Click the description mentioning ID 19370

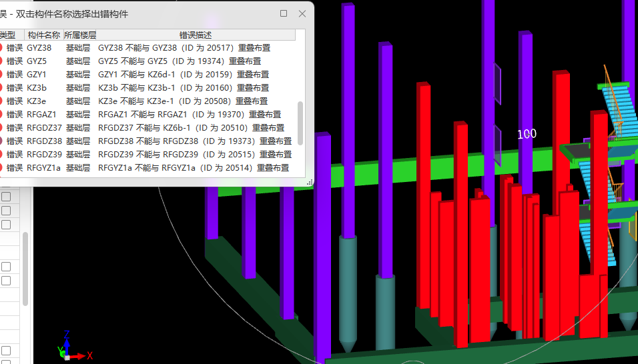[x=190, y=115]
